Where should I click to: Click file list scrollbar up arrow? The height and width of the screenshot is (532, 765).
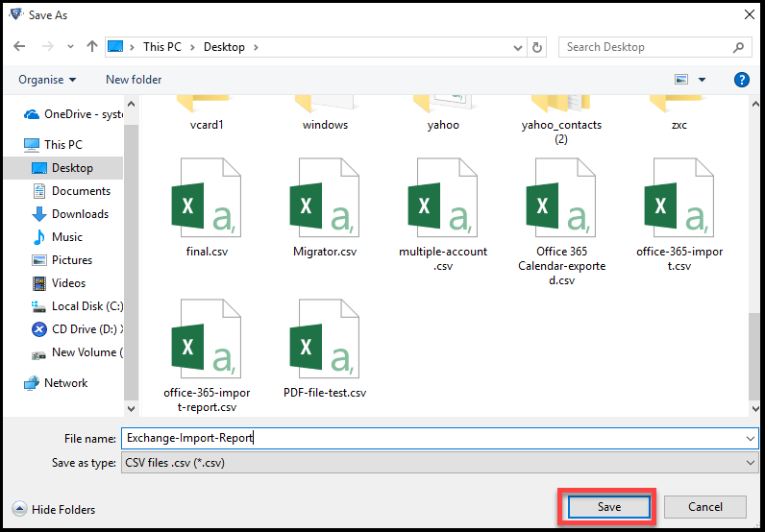755,104
